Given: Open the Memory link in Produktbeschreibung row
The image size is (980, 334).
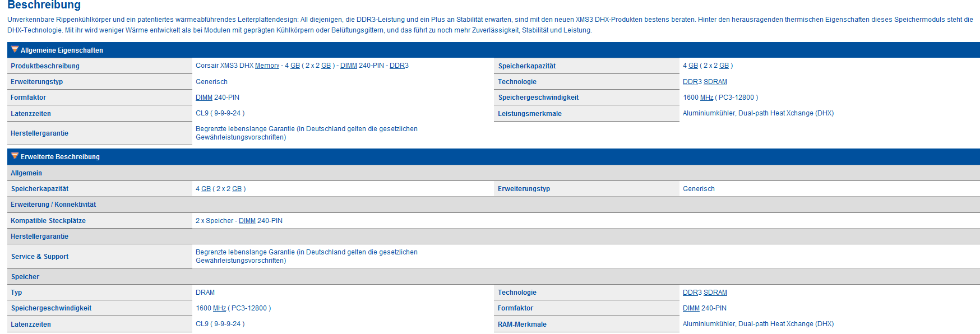Looking at the screenshot, I should click(x=267, y=66).
